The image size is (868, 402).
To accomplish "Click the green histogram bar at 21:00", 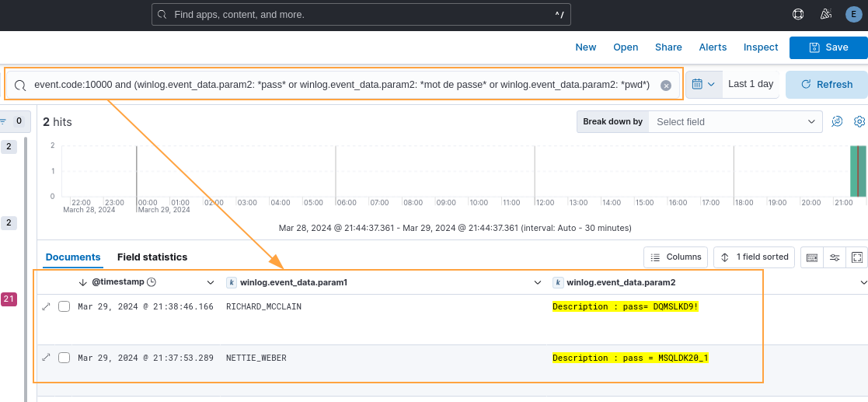I will pos(857,171).
